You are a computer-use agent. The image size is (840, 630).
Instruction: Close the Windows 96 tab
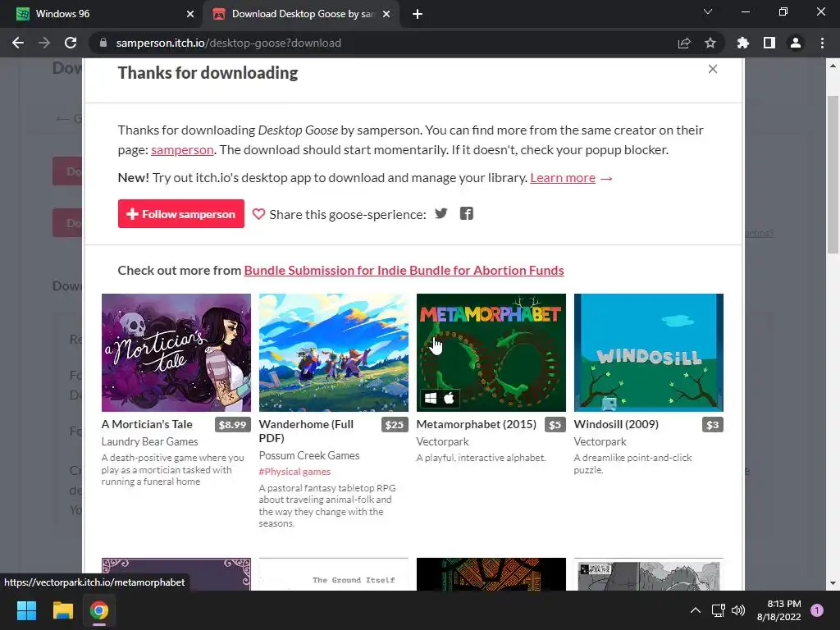pyautogui.click(x=190, y=14)
